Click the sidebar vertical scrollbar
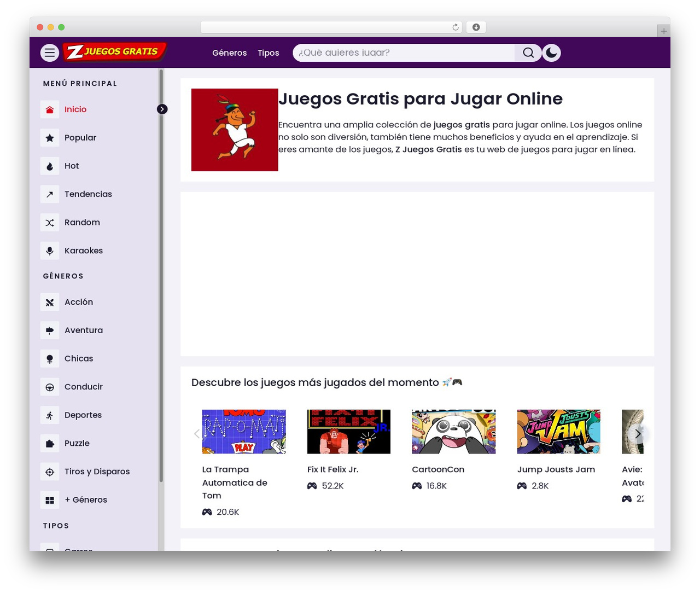 click(161, 276)
